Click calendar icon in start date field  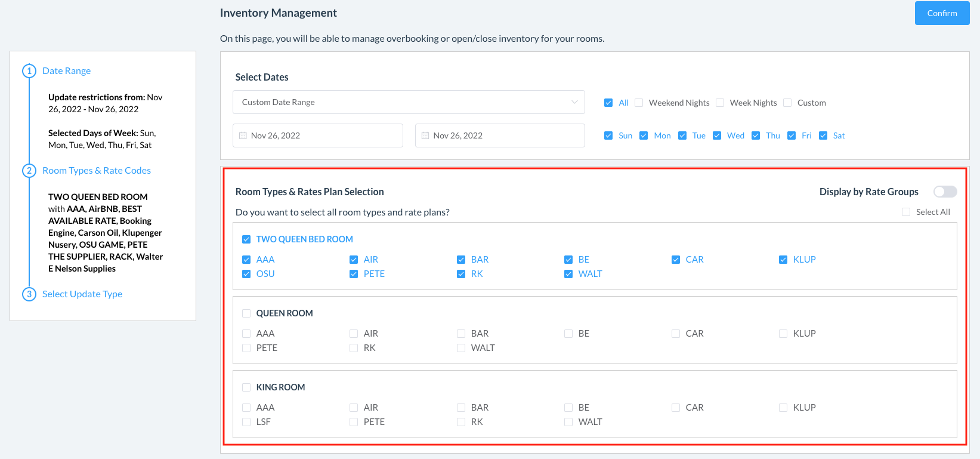(x=243, y=135)
